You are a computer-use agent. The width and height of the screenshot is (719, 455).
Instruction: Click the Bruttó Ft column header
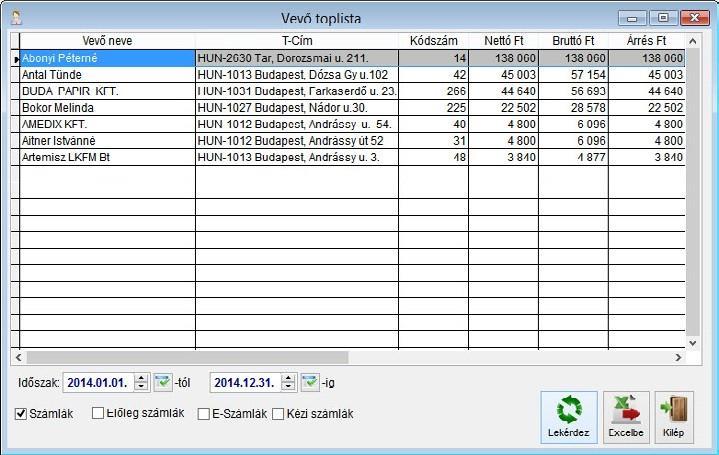[573, 41]
